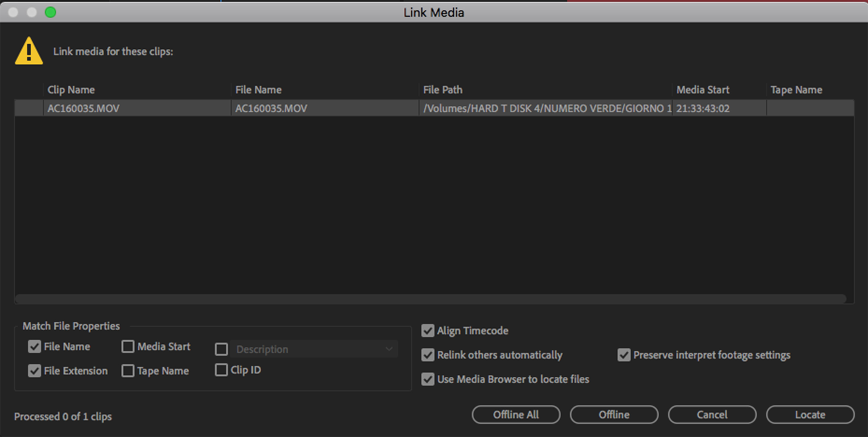The image size is (868, 437).
Task: Check the Tape Name property box
Action: click(128, 371)
